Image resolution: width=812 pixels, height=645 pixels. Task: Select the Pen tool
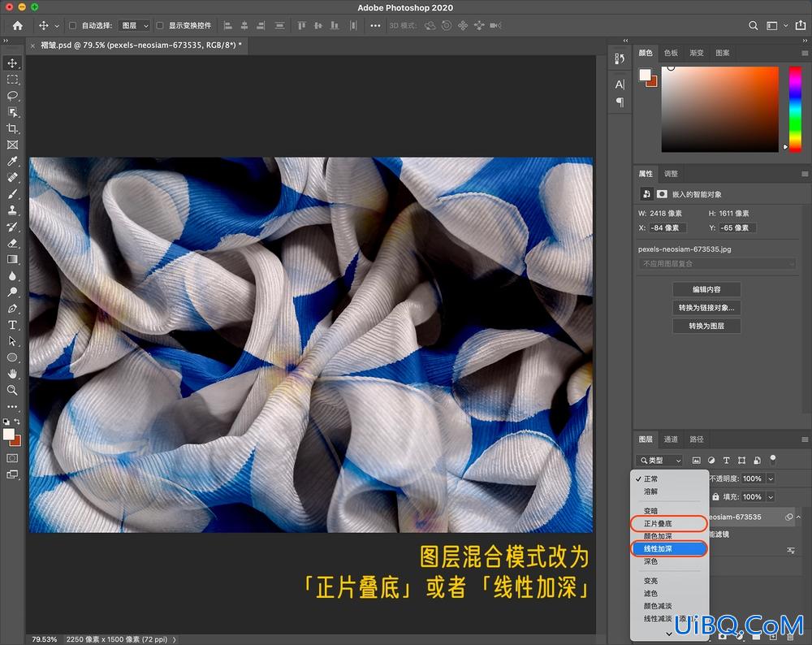12,308
